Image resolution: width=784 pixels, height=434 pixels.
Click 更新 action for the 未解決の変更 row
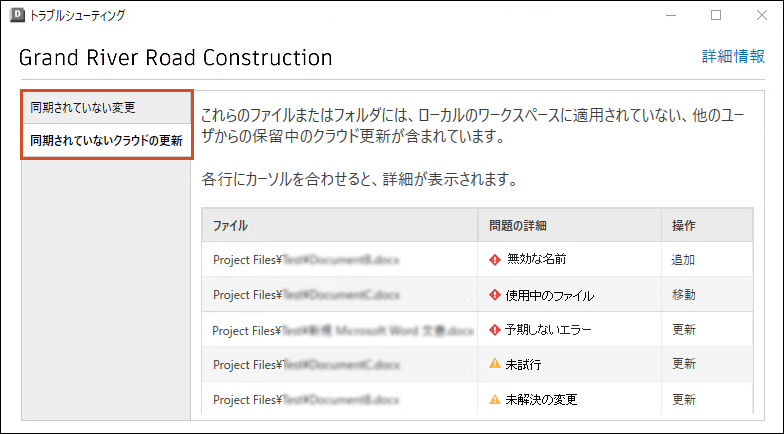click(x=684, y=399)
